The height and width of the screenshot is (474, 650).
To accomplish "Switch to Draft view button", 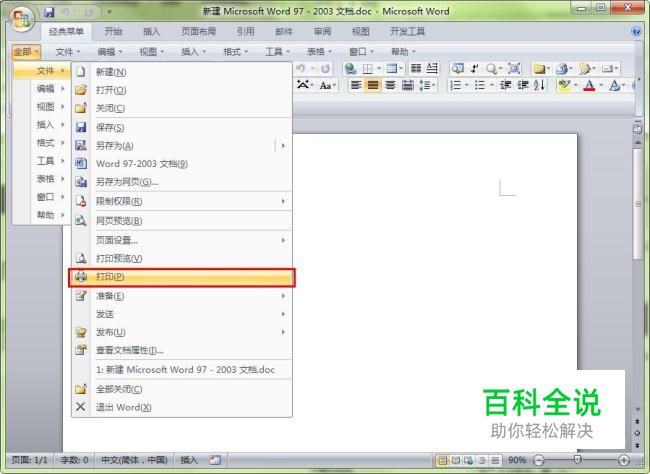I will [495, 460].
